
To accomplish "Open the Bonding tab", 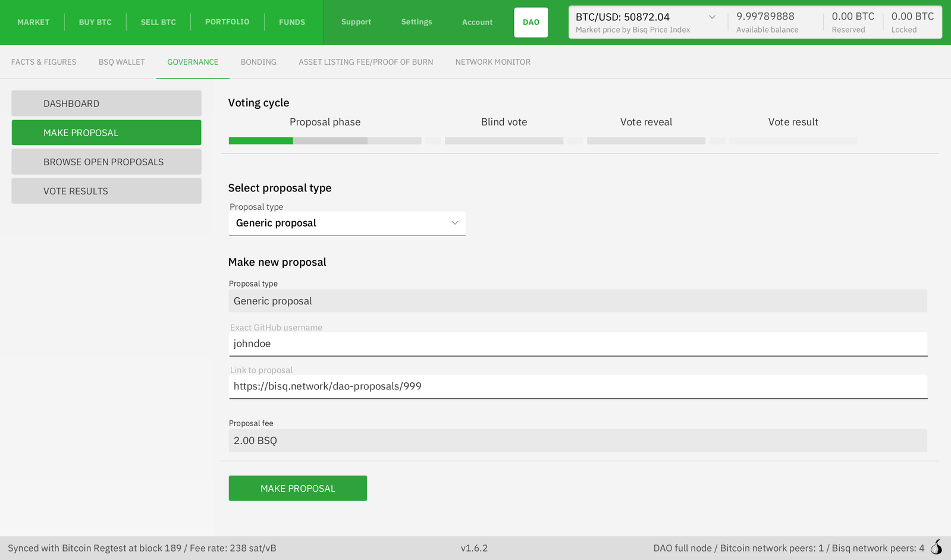I will pos(258,62).
